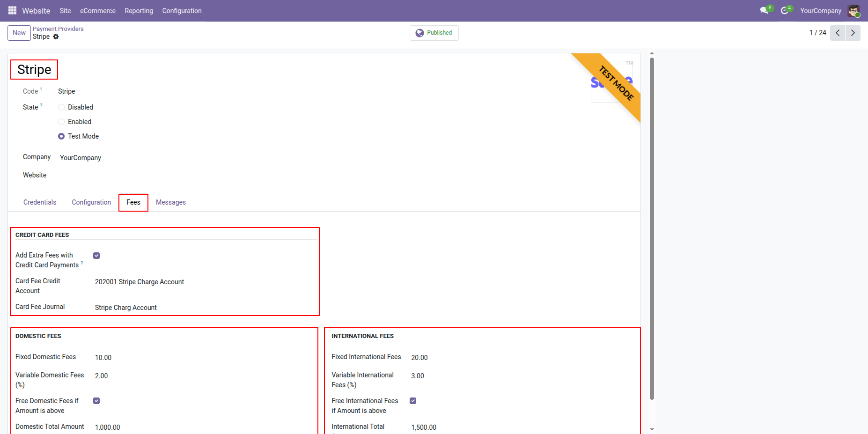868x434 pixels.
Task: Click the Website app title
Action: [36, 11]
